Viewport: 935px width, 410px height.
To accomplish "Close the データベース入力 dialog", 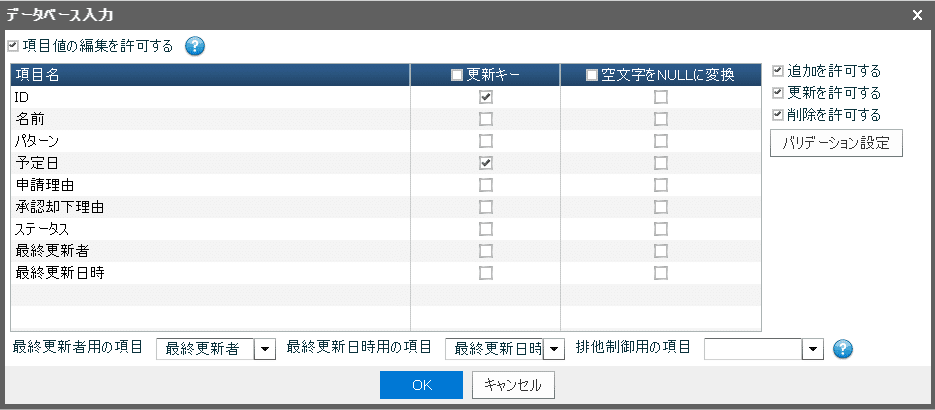I will tap(917, 15).
